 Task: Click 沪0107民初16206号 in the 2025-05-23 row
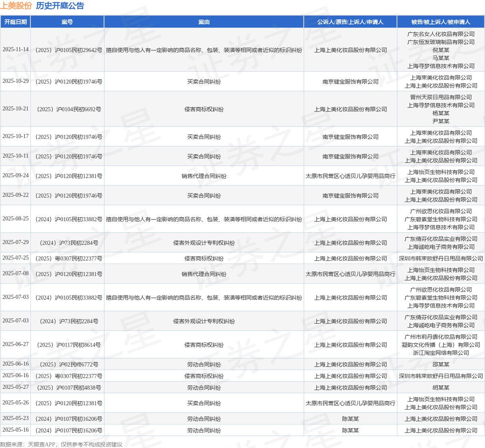click(x=67, y=419)
